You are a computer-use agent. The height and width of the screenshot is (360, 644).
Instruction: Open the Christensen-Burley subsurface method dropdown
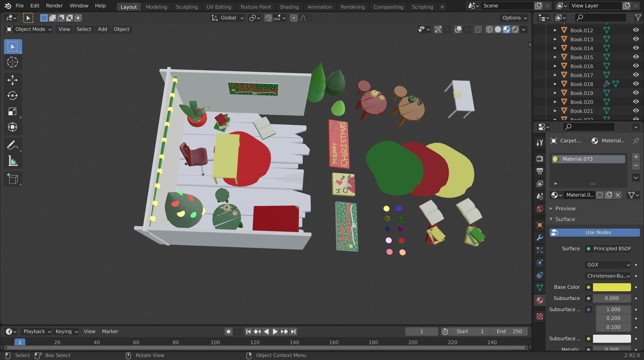(x=608, y=276)
